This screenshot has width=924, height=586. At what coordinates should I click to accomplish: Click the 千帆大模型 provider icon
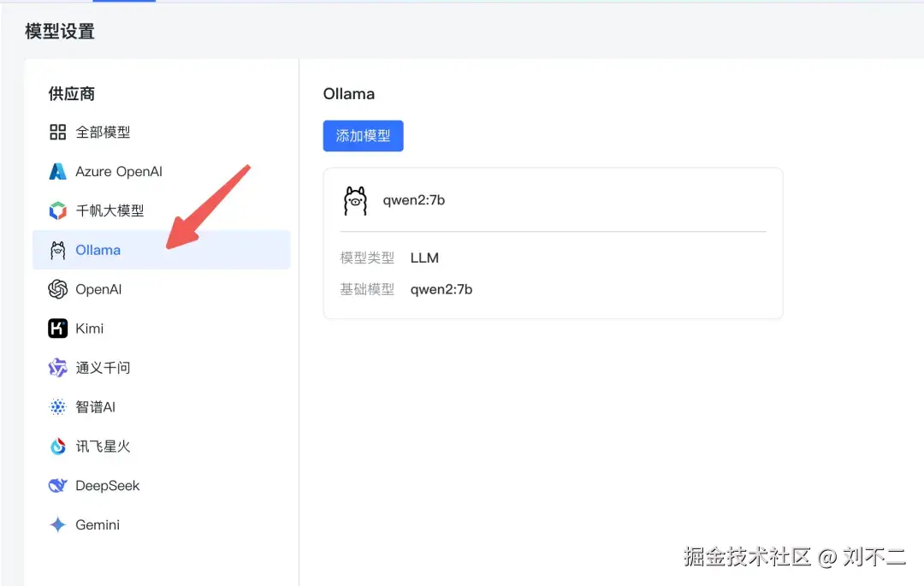pos(57,210)
